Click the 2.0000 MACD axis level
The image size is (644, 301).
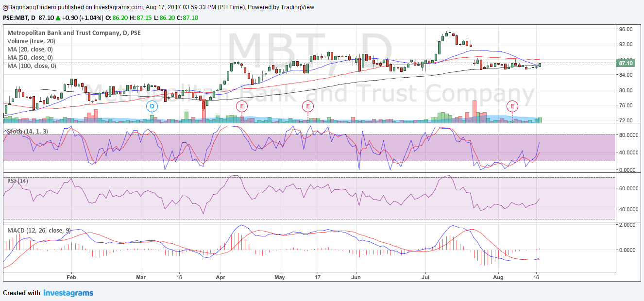(x=627, y=225)
